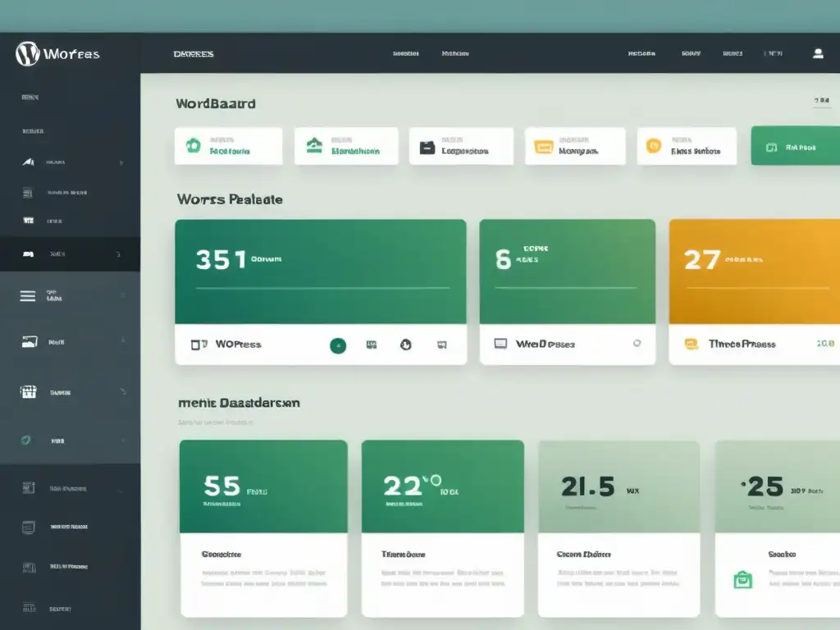This screenshot has width=840, height=630.
Task: Click the green home icon in first shortcut card
Action: coord(193,146)
